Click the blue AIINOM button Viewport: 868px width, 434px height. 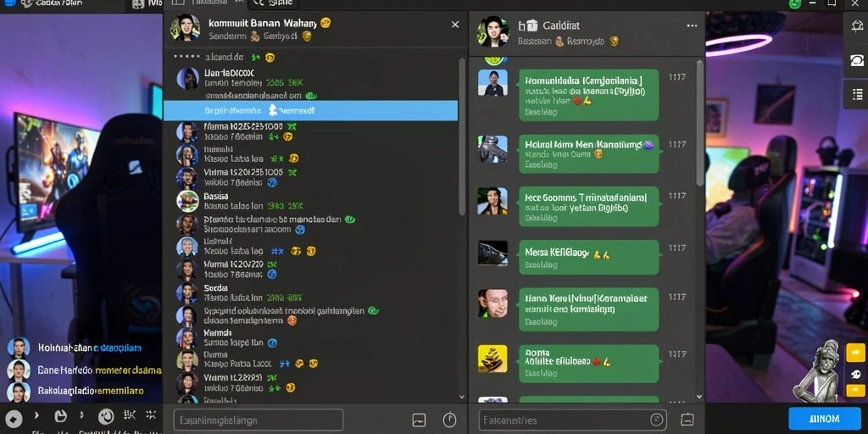pyautogui.click(x=824, y=419)
